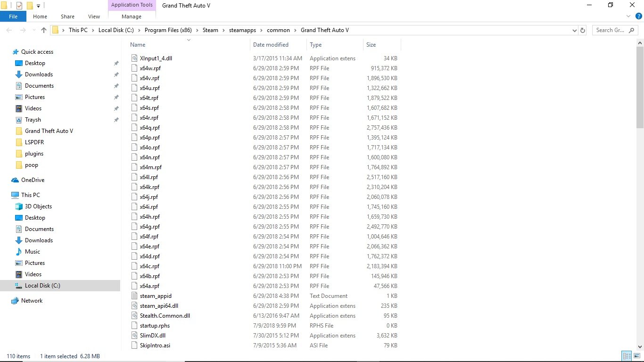The width and height of the screenshot is (644, 362).
Task: Click the steam_appid text document icon
Action: (x=135, y=296)
